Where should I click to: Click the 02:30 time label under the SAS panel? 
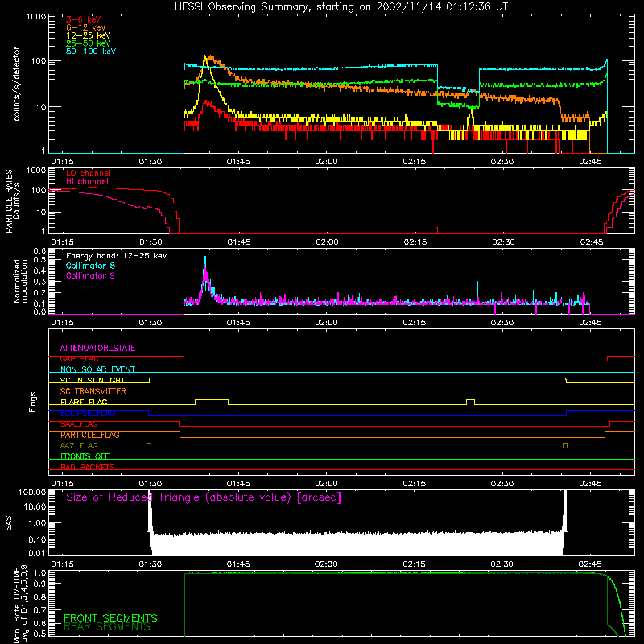[502, 564]
